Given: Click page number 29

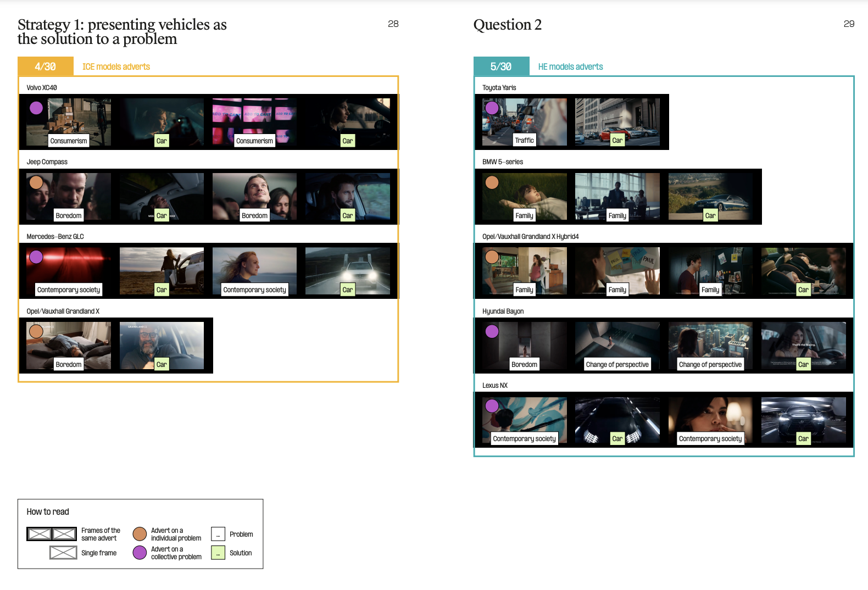Looking at the screenshot, I should click(849, 24).
